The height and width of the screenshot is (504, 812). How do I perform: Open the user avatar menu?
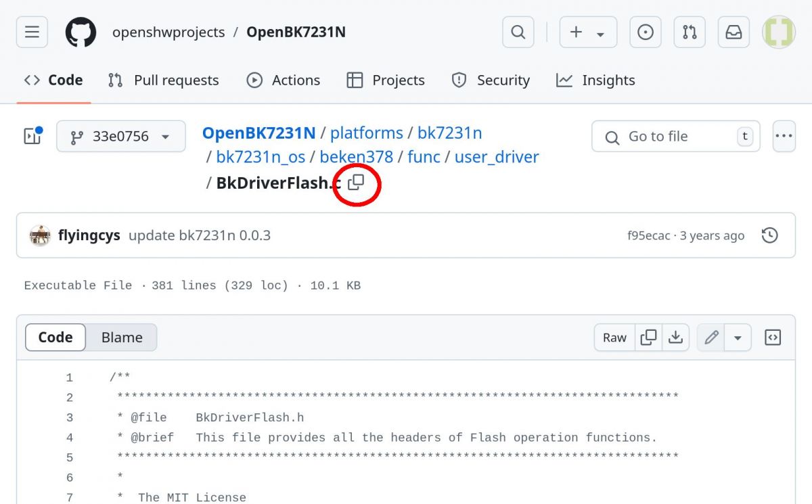[x=779, y=32]
